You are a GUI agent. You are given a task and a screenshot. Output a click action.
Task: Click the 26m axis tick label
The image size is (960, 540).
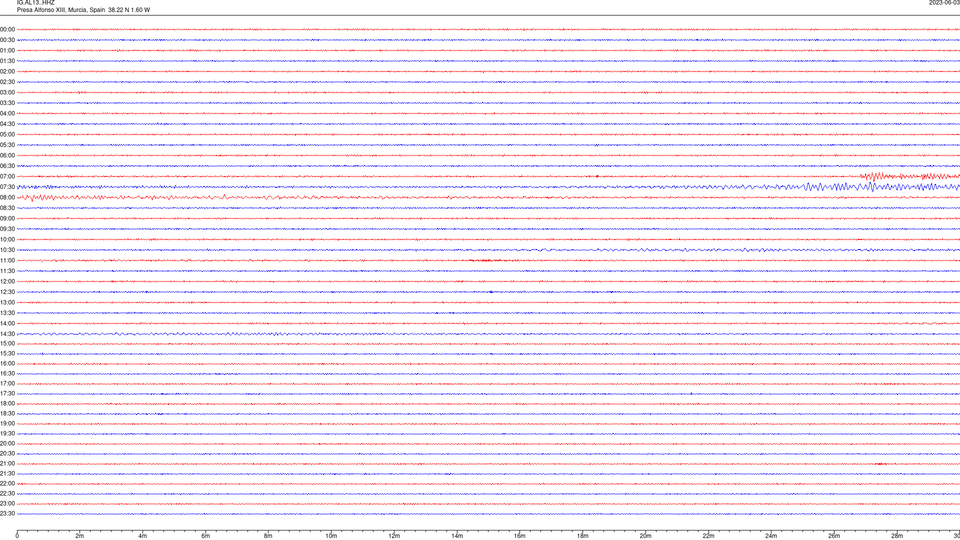coord(834,536)
